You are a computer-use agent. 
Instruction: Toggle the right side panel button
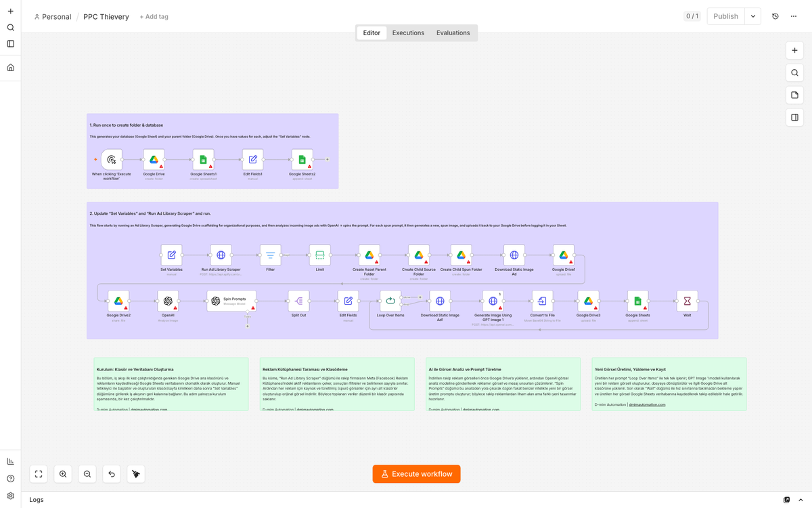794,118
